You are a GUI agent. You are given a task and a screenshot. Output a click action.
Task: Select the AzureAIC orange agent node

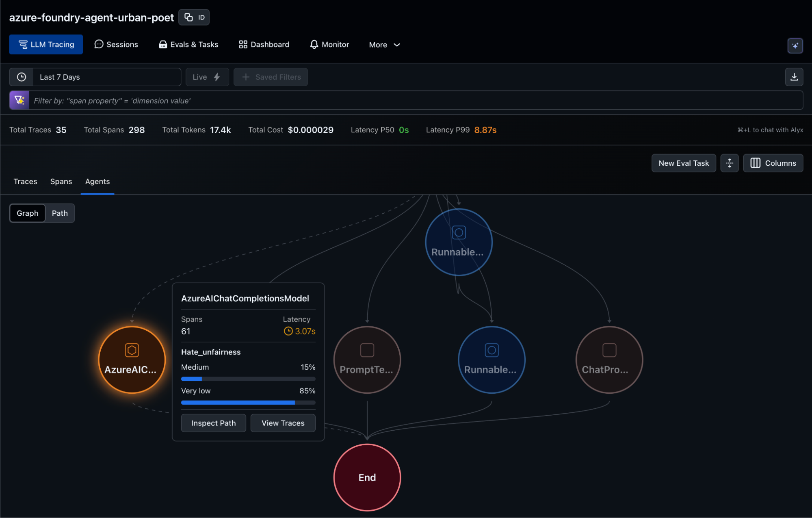pos(132,360)
